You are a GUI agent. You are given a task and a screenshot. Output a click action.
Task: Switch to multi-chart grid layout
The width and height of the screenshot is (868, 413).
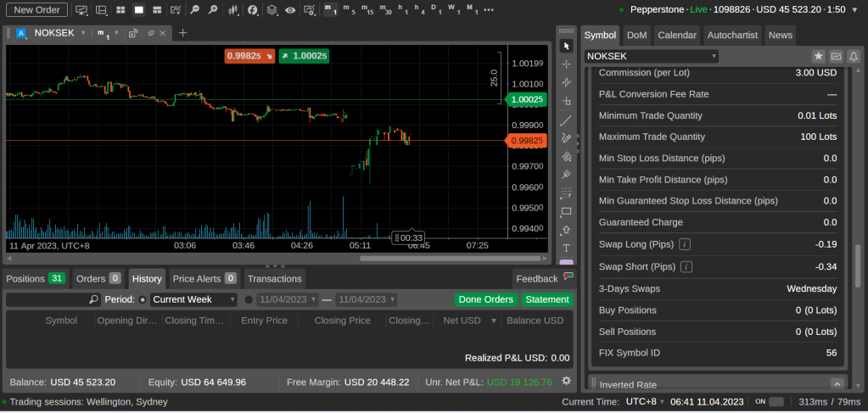pos(120,9)
